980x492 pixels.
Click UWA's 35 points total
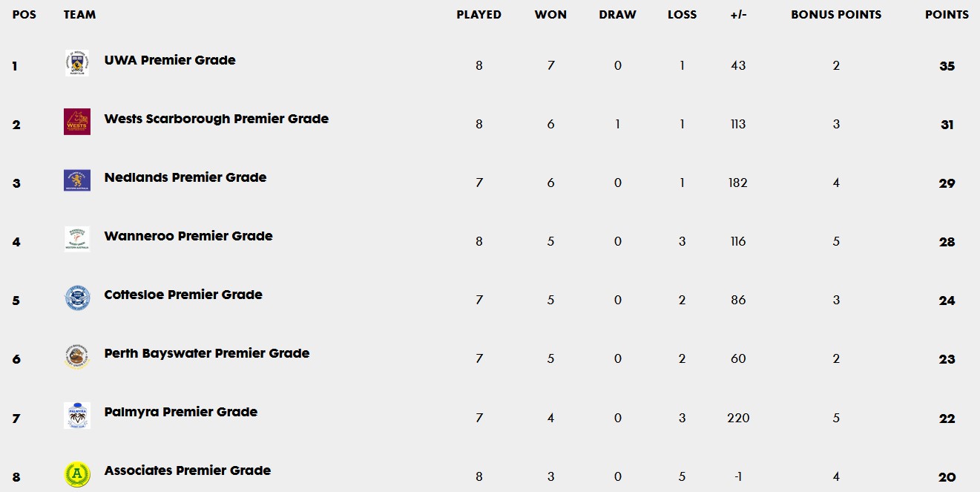pyautogui.click(x=947, y=66)
